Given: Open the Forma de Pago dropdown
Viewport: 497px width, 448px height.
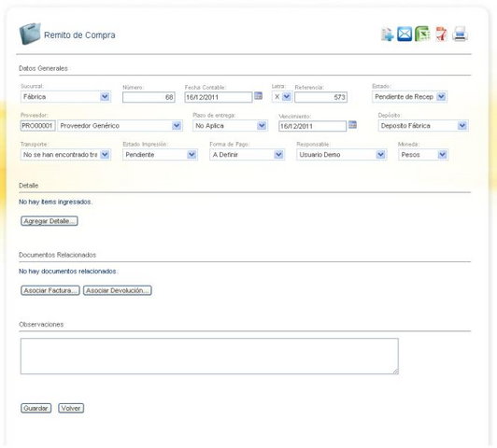Looking at the screenshot, I should (247, 155).
